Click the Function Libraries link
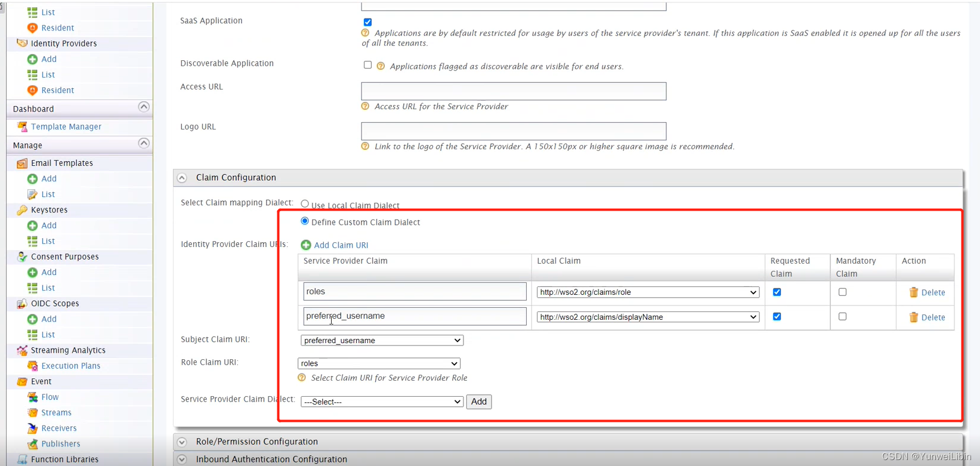The width and height of the screenshot is (980, 466). click(x=65, y=459)
